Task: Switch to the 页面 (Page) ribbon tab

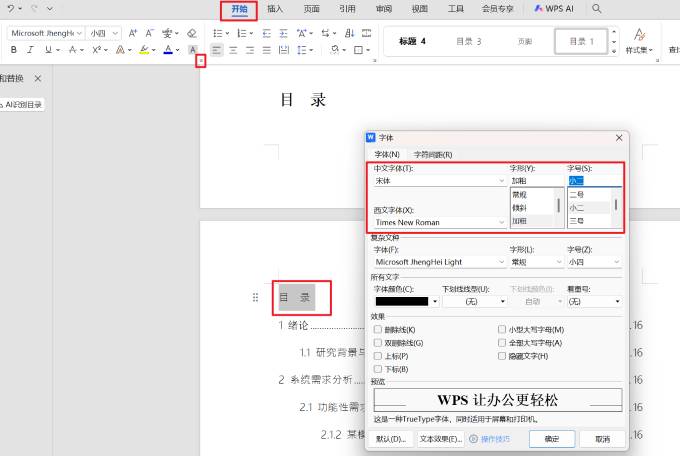Action: click(x=311, y=9)
